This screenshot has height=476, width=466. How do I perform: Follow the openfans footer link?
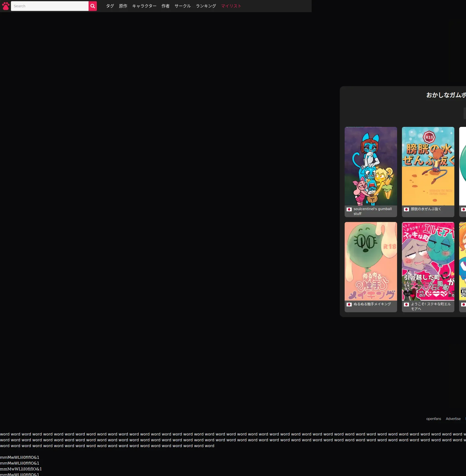click(x=433, y=419)
